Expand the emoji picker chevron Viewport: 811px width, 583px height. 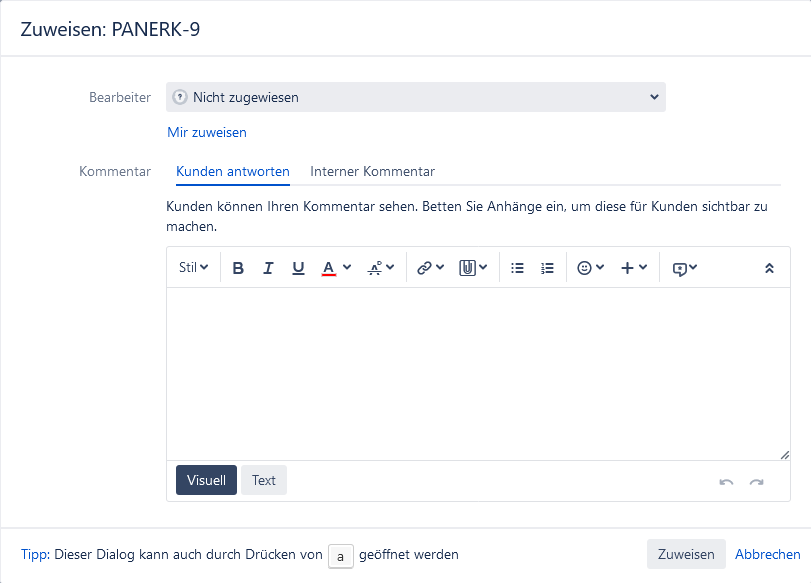click(600, 267)
